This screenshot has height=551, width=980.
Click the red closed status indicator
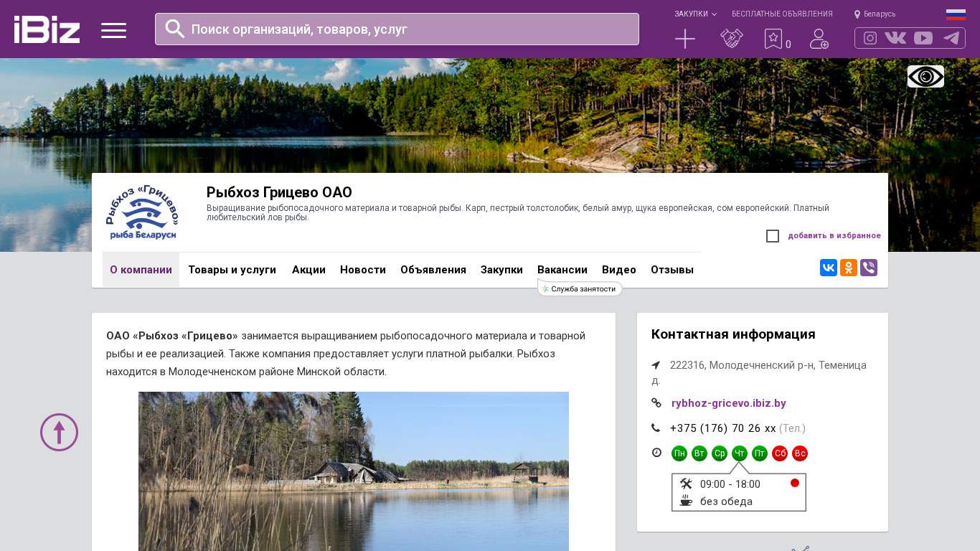(795, 483)
